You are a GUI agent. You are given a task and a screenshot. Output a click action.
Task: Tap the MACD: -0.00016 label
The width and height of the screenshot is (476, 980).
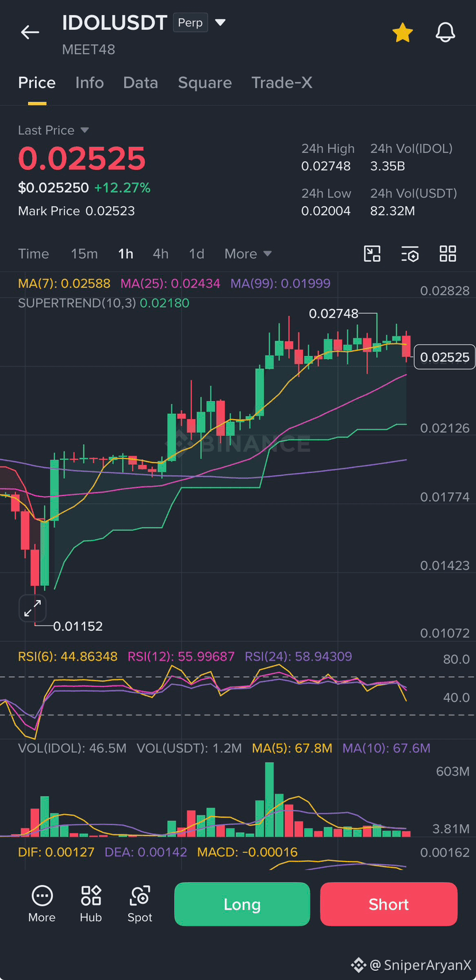click(x=248, y=852)
